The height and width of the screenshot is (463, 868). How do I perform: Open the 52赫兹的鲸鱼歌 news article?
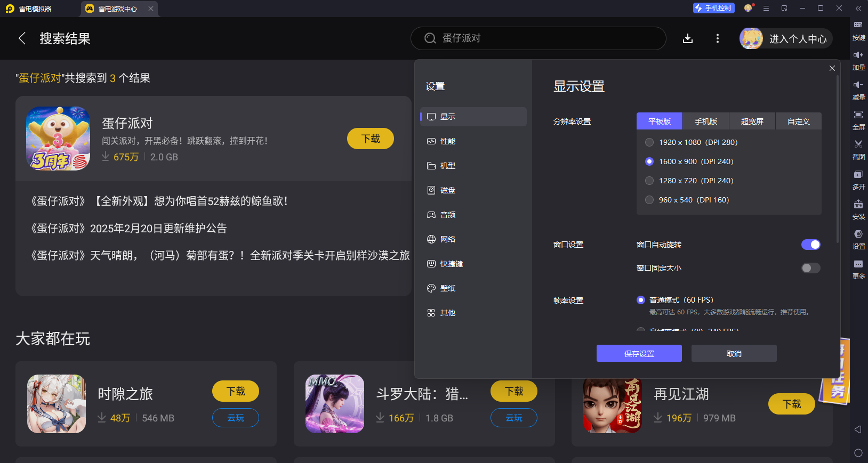[x=159, y=201]
